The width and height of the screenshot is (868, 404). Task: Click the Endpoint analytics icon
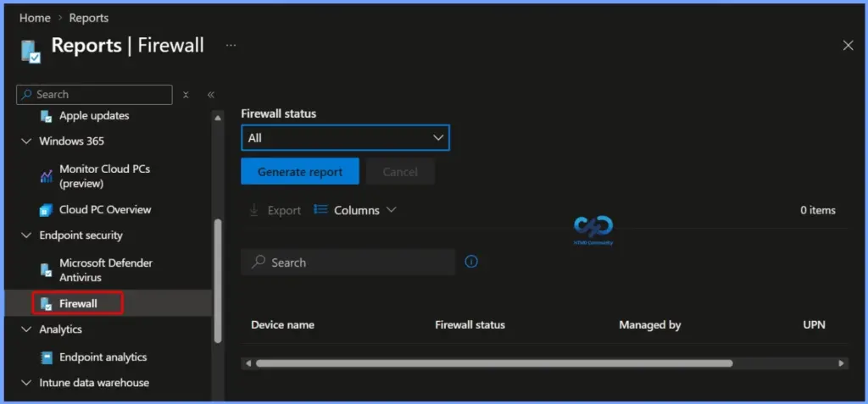[47, 357]
